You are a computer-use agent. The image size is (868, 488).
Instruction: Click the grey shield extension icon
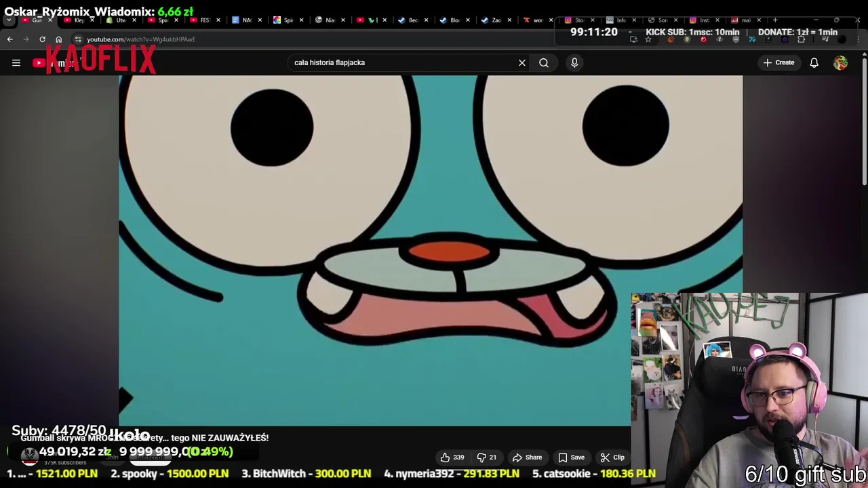tap(736, 39)
